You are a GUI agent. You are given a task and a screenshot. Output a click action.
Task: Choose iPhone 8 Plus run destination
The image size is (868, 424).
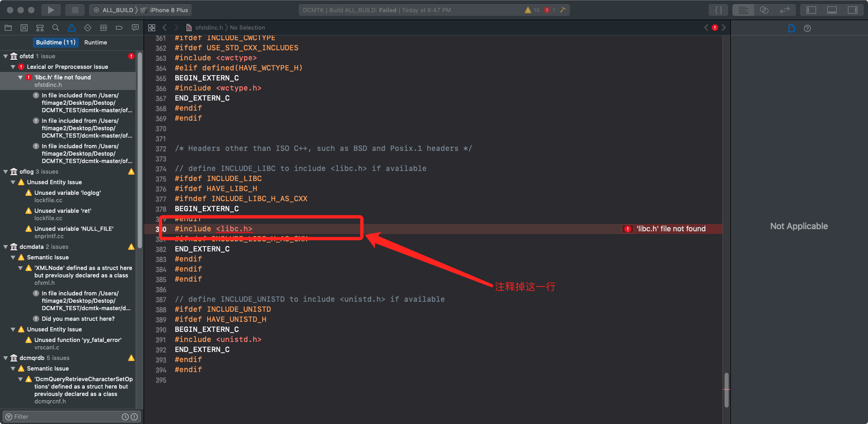165,10
